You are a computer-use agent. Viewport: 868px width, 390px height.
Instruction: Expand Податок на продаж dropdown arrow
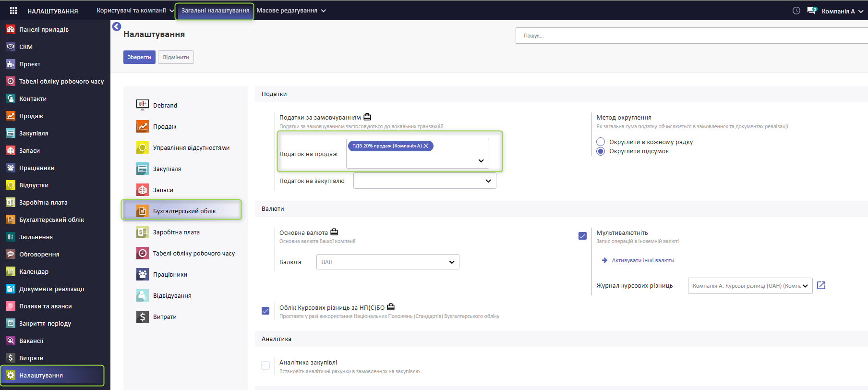(481, 161)
